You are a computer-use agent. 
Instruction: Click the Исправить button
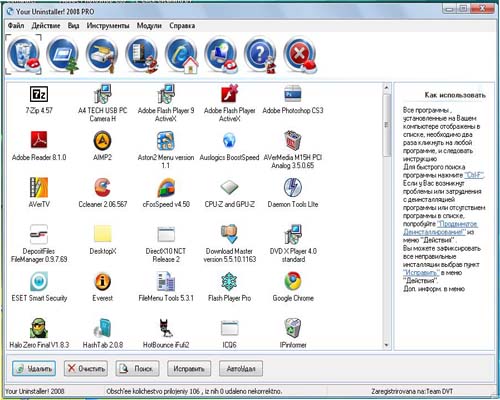(189, 368)
